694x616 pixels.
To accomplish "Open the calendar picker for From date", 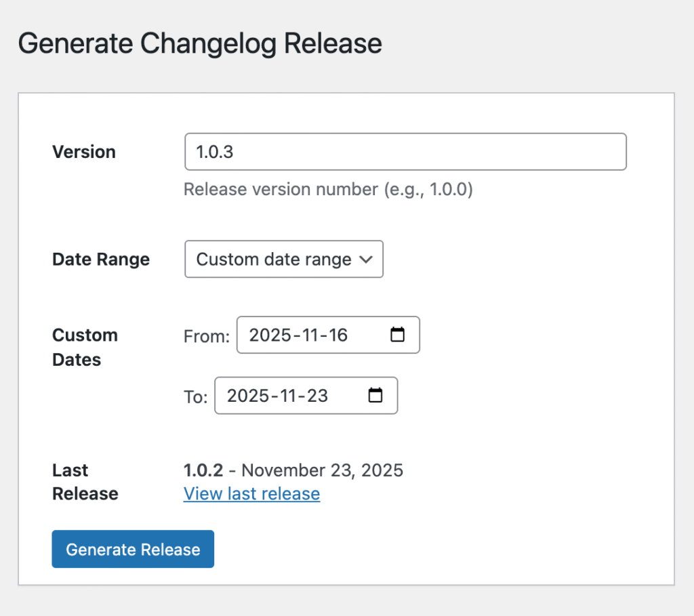I will (398, 335).
